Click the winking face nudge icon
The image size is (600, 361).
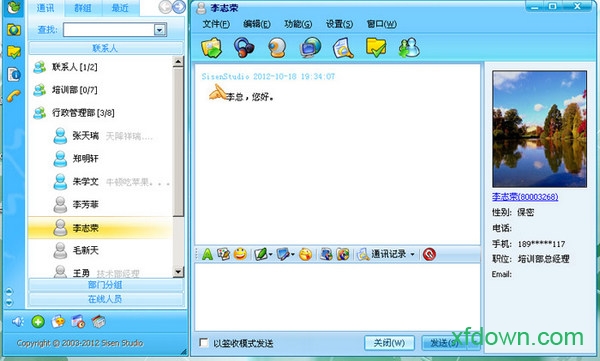pos(305,254)
